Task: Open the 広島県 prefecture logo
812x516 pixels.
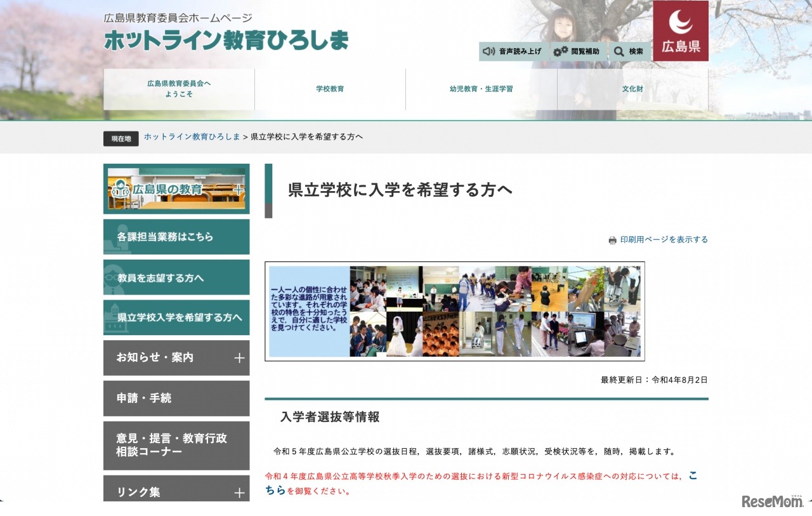Action: (x=681, y=30)
